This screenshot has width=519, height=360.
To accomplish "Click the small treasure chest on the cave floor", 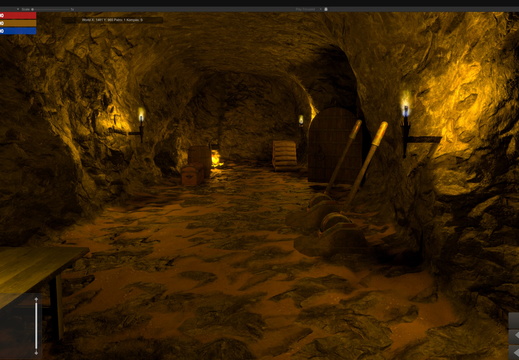I will (x=193, y=175).
